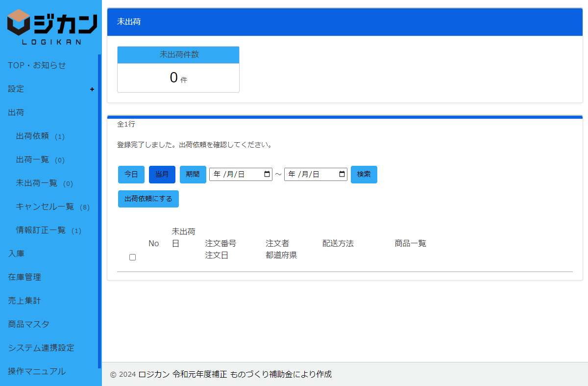Open 情報訂正一覧 in sidebar
The height and width of the screenshot is (386, 588).
click(x=41, y=230)
